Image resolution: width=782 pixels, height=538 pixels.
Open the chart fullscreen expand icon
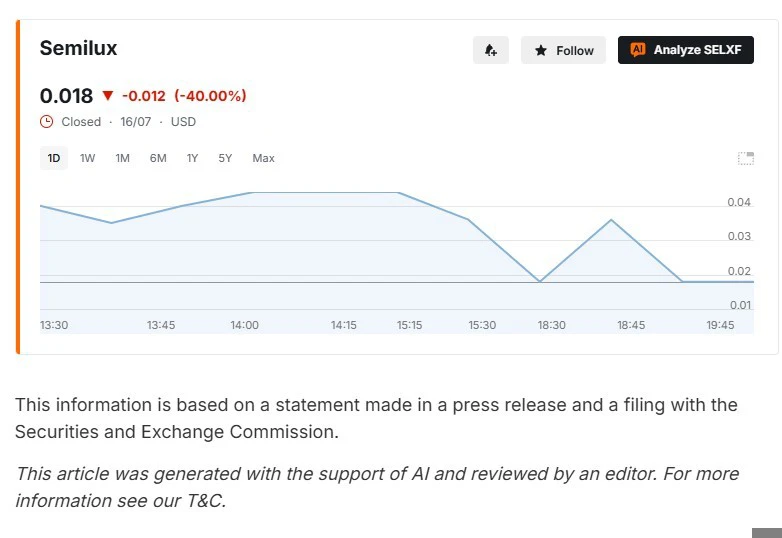coord(746,159)
